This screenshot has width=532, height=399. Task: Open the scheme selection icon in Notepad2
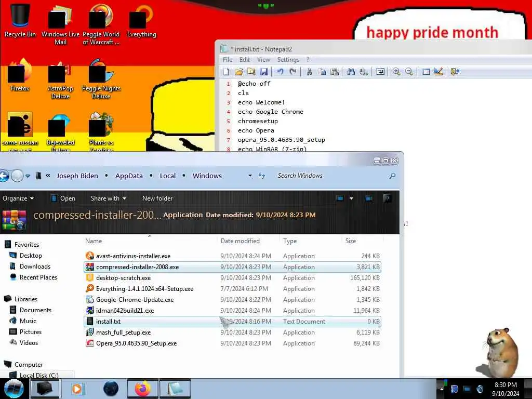tap(426, 72)
